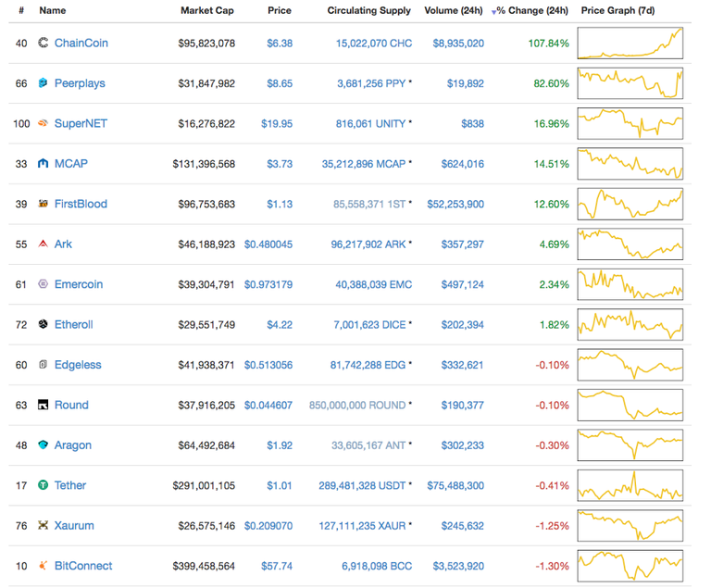Open MCAP 7d price graph
The height and width of the screenshot is (588, 711).
click(x=630, y=163)
